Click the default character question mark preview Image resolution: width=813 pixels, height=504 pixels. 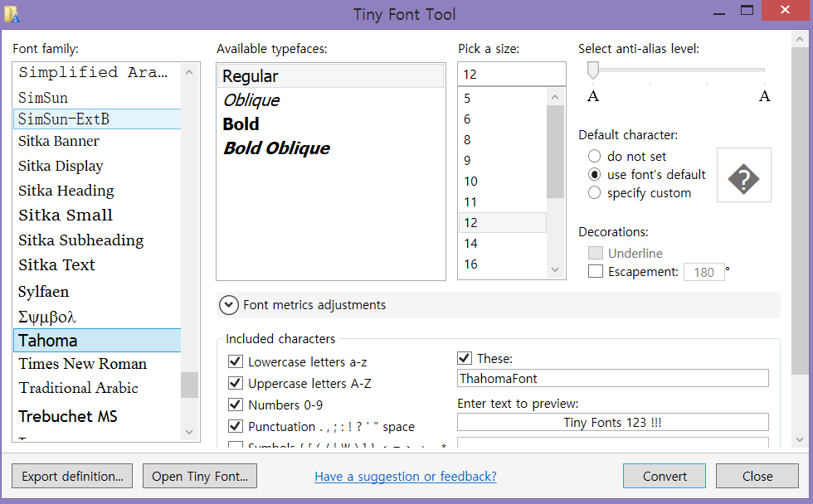pyautogui.click(x=744, y=176)
